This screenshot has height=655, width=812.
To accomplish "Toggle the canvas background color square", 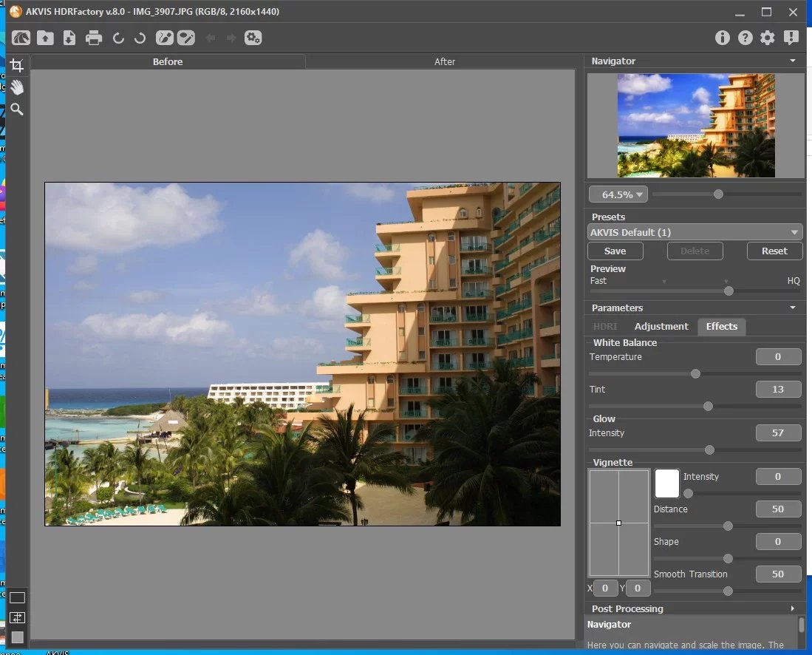I will pos(17,637).
